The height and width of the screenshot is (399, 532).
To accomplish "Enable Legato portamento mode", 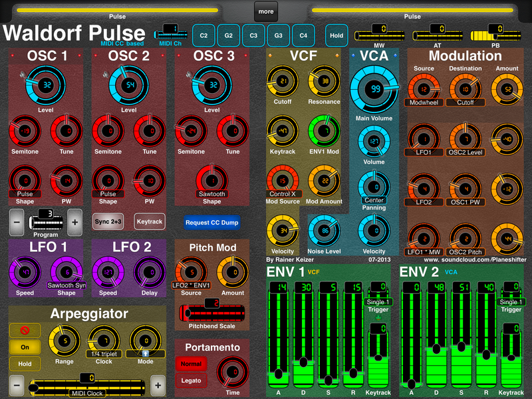I will pyautogui.click(x=191, y=380).
